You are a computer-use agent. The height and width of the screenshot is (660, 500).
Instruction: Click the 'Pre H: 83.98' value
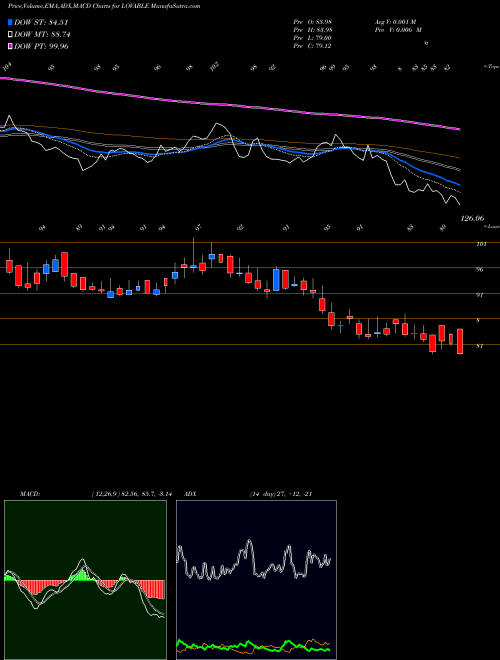(312, 30)
